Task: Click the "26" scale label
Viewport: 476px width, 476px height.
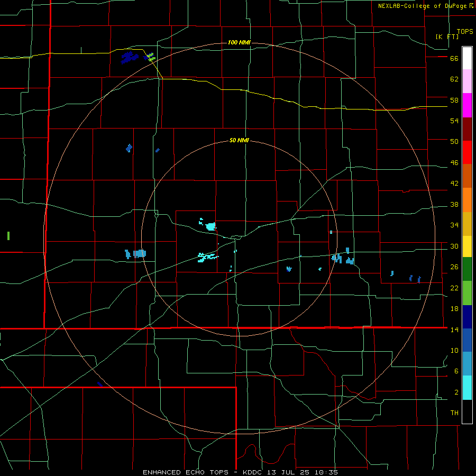Action: click(454, 267)
